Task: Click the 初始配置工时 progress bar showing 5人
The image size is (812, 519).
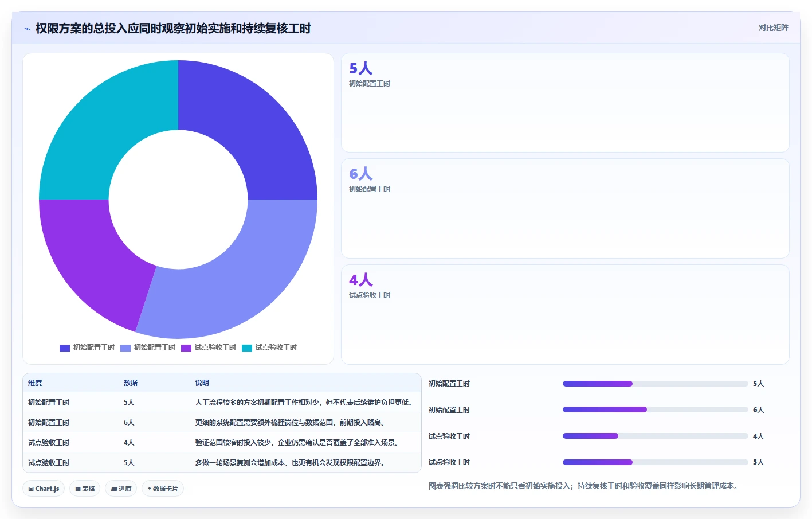Action: point(656,384)
